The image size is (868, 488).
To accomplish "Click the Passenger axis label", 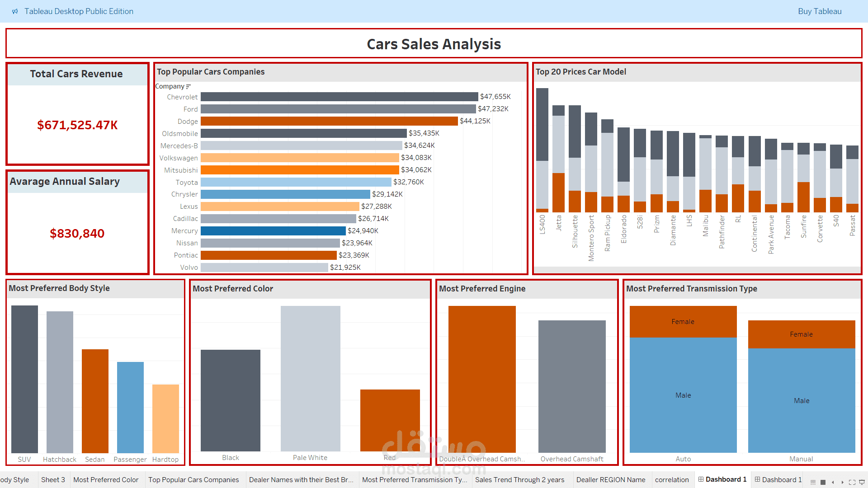I will (x=130, y=460).
